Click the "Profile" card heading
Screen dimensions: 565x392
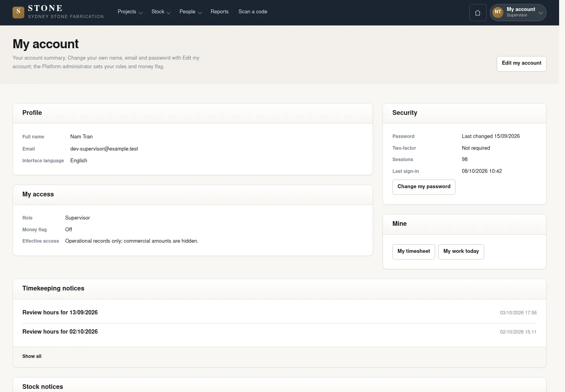coord(32,113)
